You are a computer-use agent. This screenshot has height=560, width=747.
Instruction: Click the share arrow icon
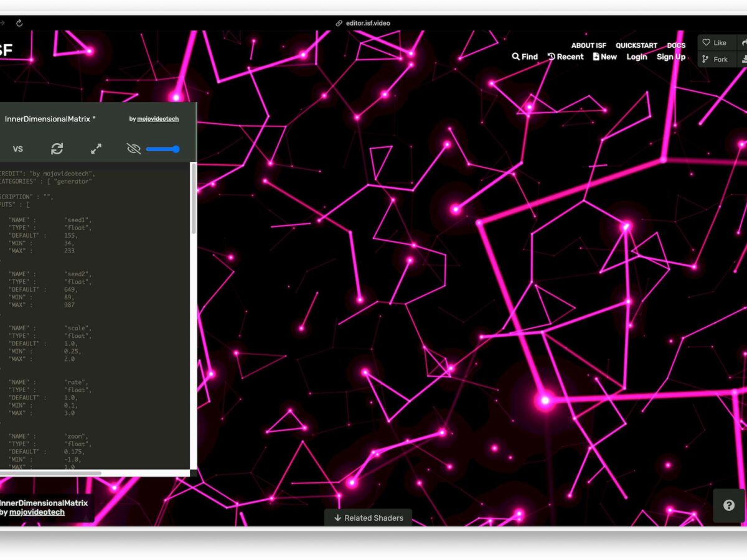coord(743,43)
